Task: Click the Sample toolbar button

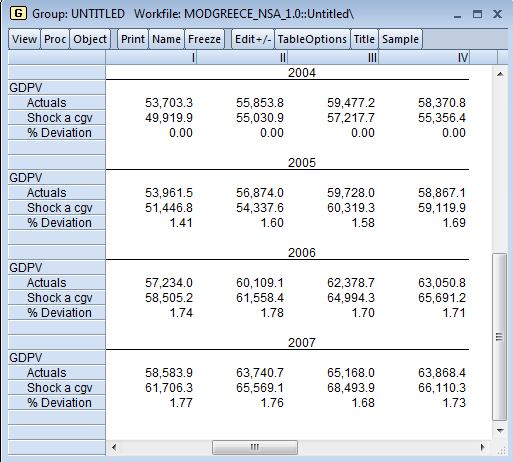Action: coord(400,39)
